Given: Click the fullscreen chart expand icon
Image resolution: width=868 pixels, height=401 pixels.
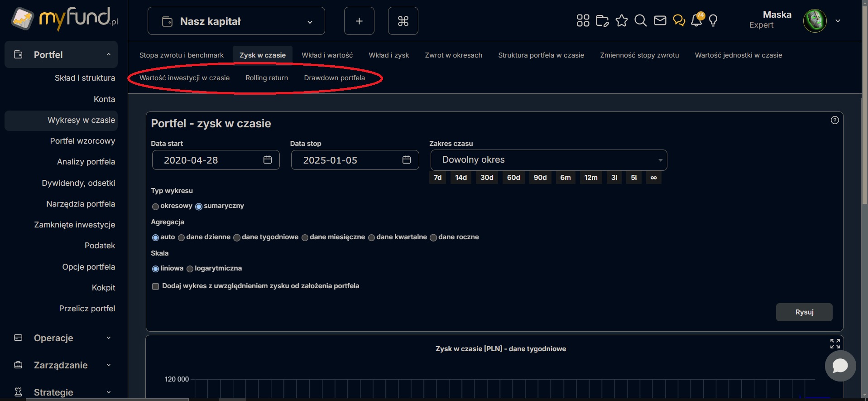Looking at the screenshot, I should (835, 344).
